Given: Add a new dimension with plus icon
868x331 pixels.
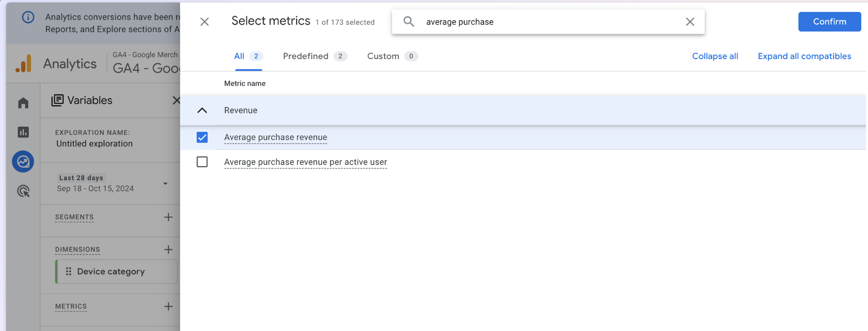Looking at the screenshot, I should point(168,249).
